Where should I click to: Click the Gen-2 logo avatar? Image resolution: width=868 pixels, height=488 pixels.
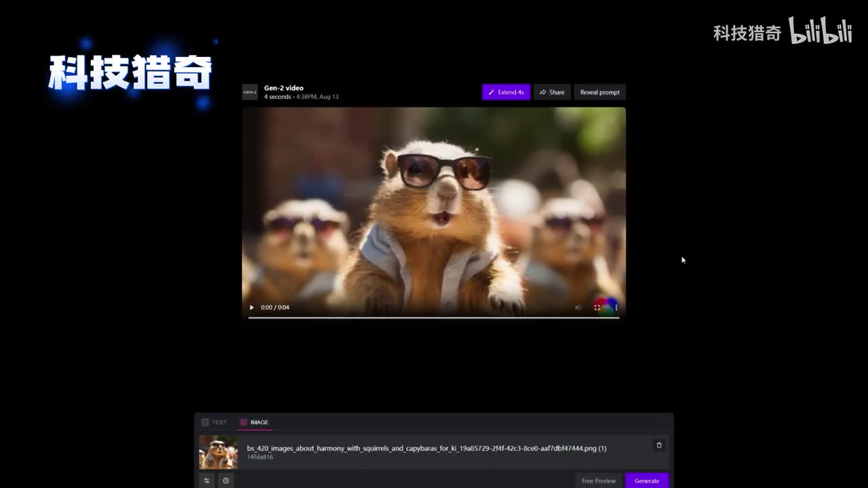click(250, 92)
